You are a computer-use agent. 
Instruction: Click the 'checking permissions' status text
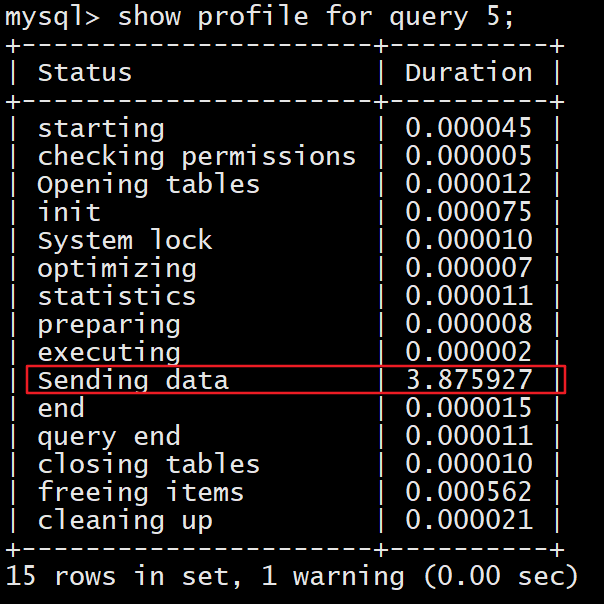tap(196, 157)
